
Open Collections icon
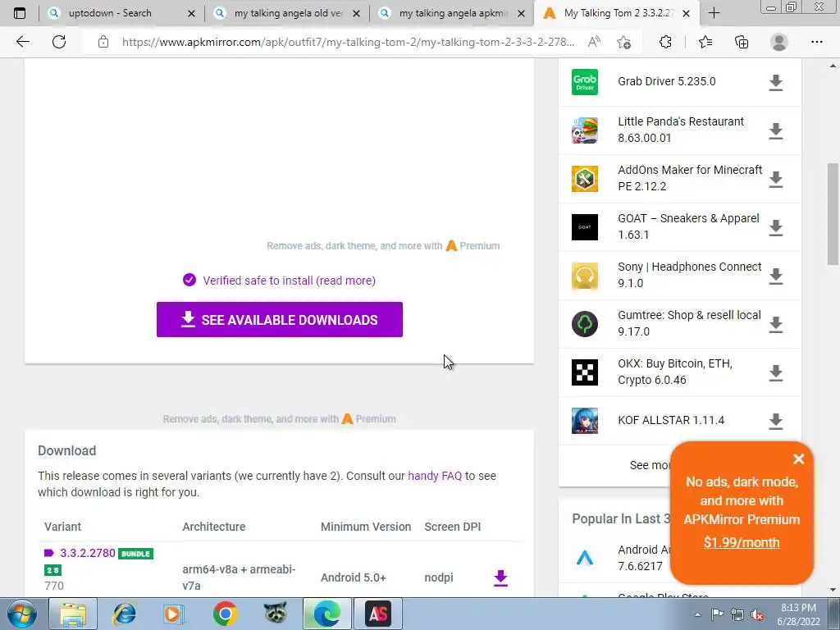(x=742, y=42)
